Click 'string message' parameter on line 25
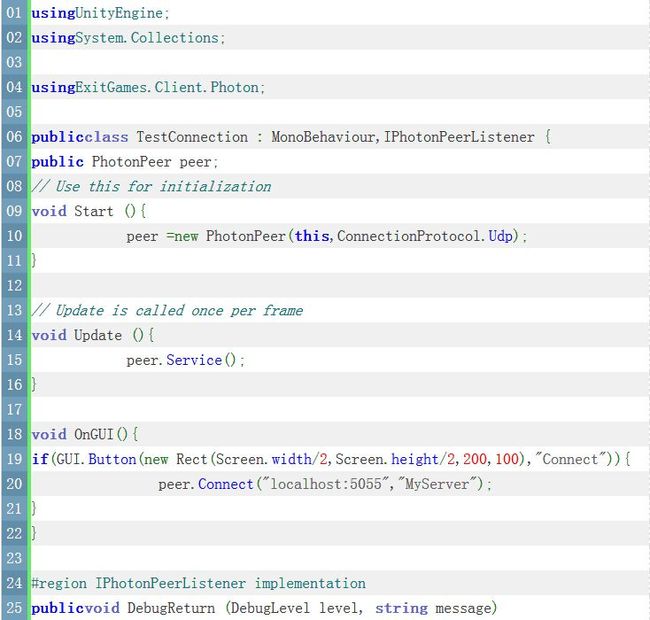650x620 pixels. click(433, 608)
